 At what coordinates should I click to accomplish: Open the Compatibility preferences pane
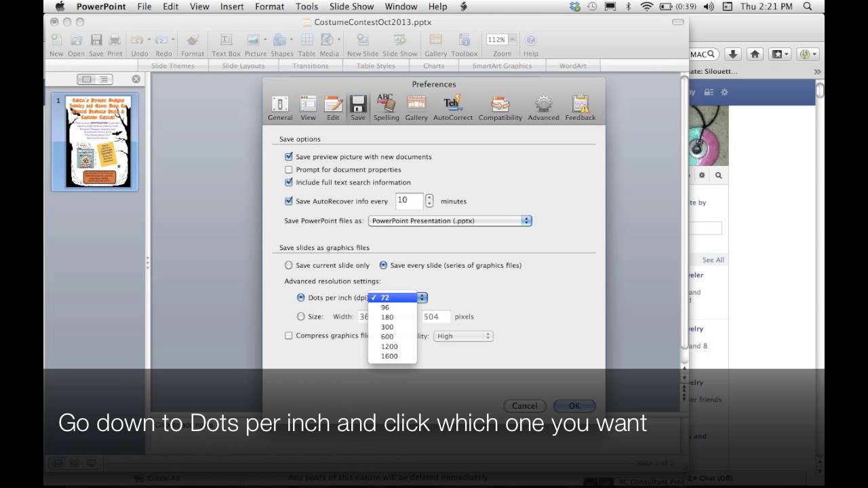(x=500, y=108)
